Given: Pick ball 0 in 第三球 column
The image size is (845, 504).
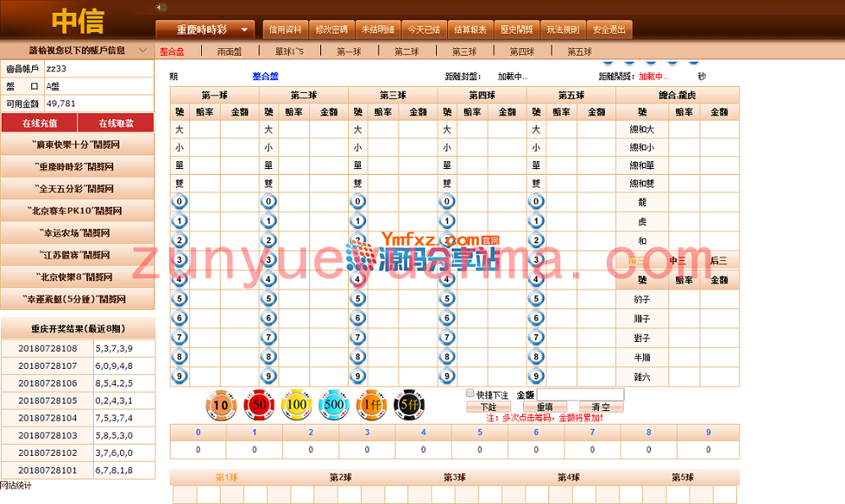Looking at the screenshot, I should pyautogui.click(x=357, y=202).
